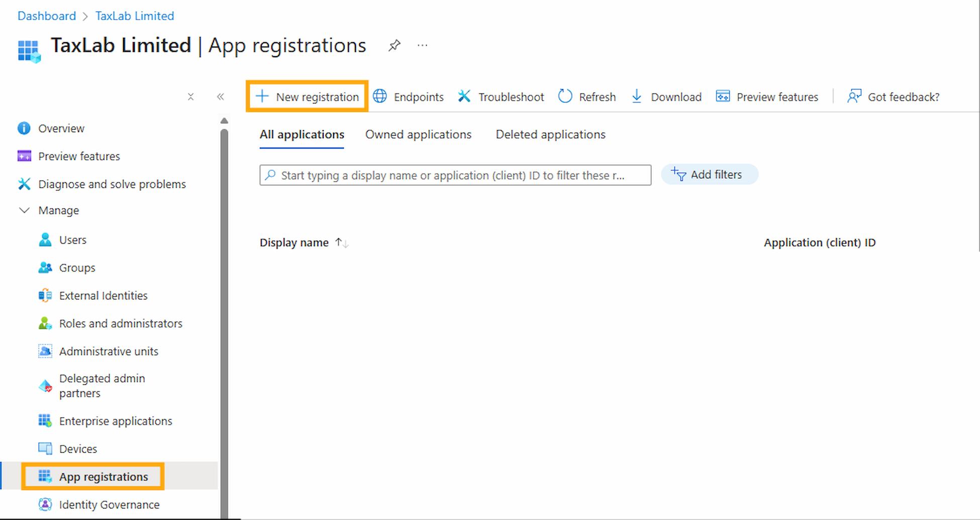Click the Refresh circular arrow icon
The width and height of the screenshot is (980, 520).
tap(565, 96)
